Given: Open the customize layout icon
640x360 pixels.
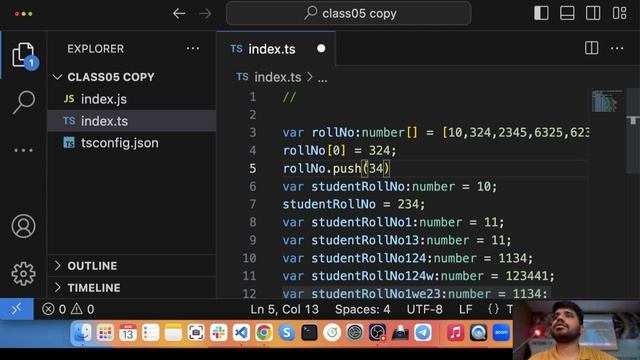Looking at the screenshot, I should (619, 13).
